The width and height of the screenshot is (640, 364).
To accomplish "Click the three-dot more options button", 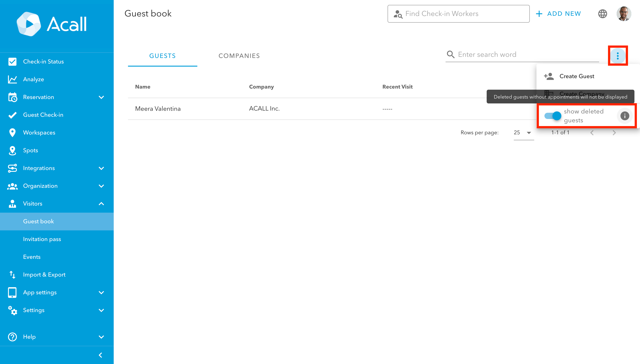I will pyautogui.click(x=618, y=55).
